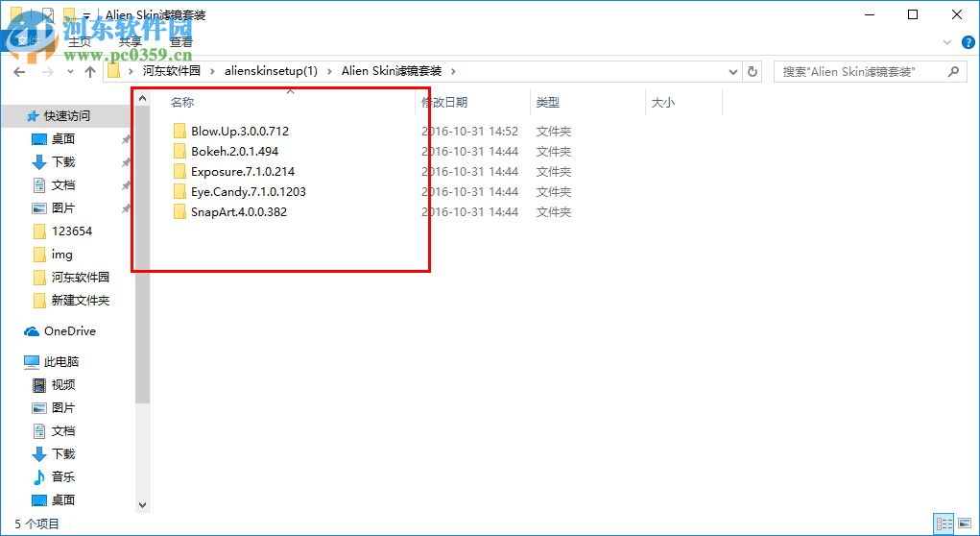Viewport: 980px width, 536px height.
Task: Expand the ribbon with chevron
Action: [x=946, y=42]
